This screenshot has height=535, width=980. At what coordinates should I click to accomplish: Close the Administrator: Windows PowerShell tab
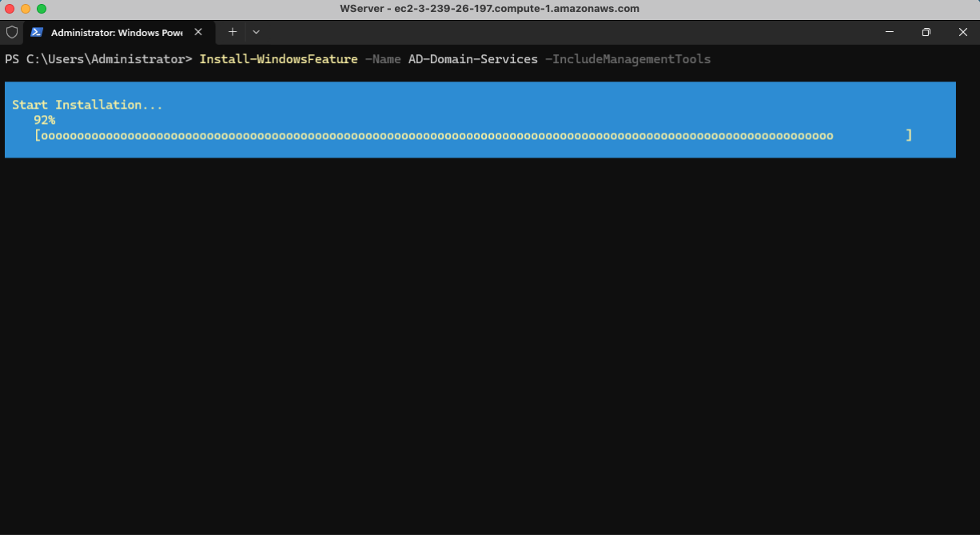coord(198,32)
